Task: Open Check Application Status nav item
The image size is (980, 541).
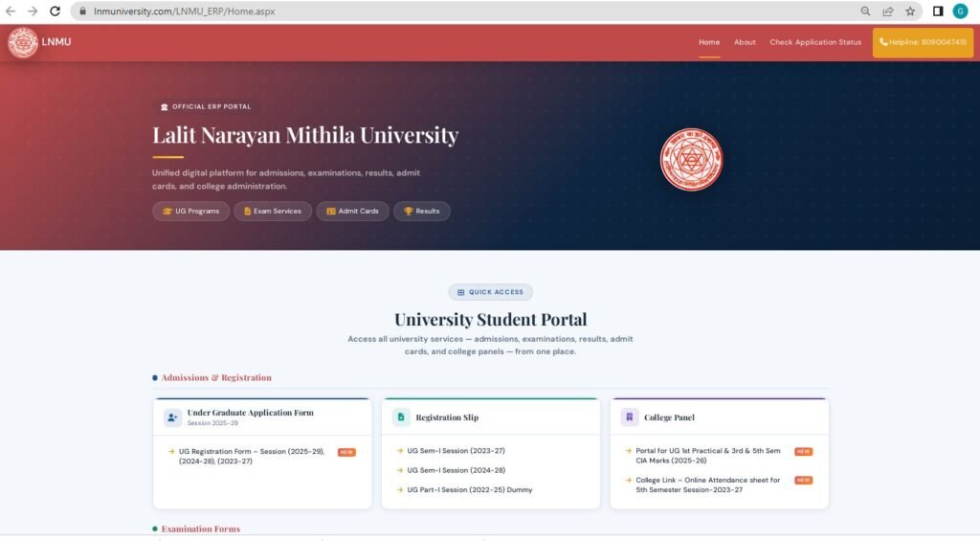Action: pos(815,42)
